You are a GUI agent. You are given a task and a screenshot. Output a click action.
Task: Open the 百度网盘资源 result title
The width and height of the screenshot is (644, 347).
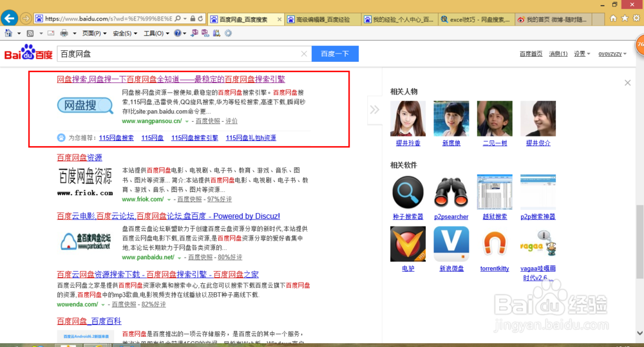(79, 158)
